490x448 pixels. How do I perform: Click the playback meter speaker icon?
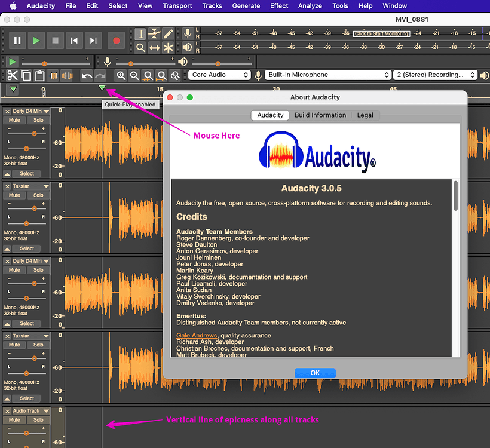tap(188, 47)
